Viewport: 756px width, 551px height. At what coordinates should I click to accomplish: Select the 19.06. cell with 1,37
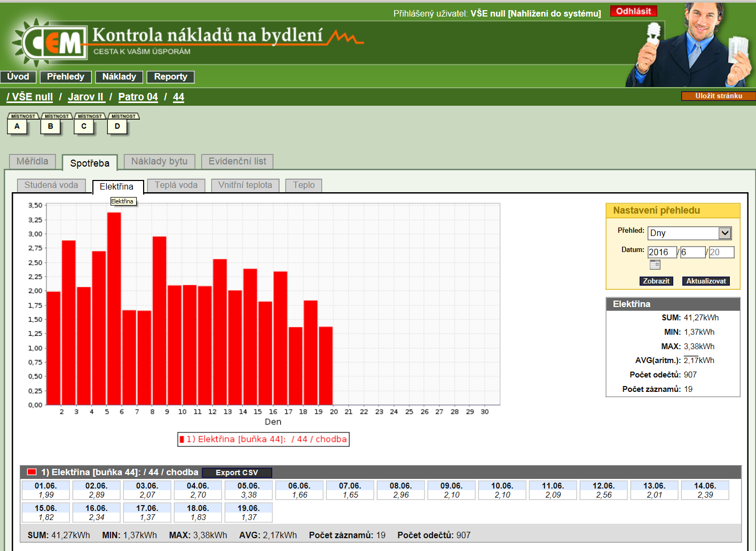coord(249,513)
